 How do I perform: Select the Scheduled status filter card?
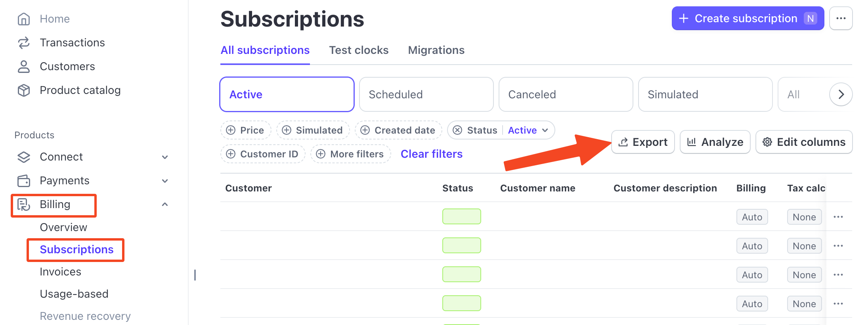tap(426, 94)
